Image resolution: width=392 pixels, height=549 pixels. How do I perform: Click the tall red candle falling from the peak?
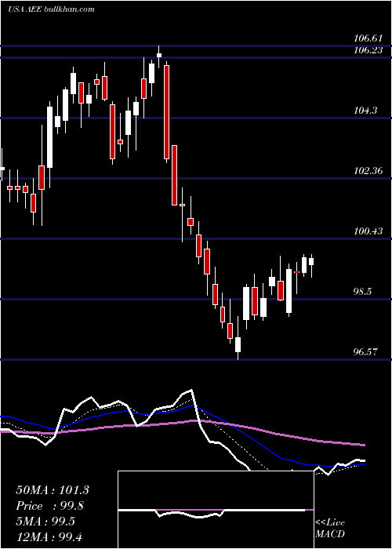167,112
